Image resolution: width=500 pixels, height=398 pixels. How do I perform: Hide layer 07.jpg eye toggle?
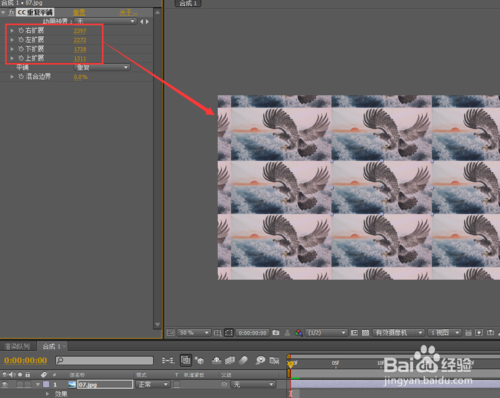pos(5,385)
